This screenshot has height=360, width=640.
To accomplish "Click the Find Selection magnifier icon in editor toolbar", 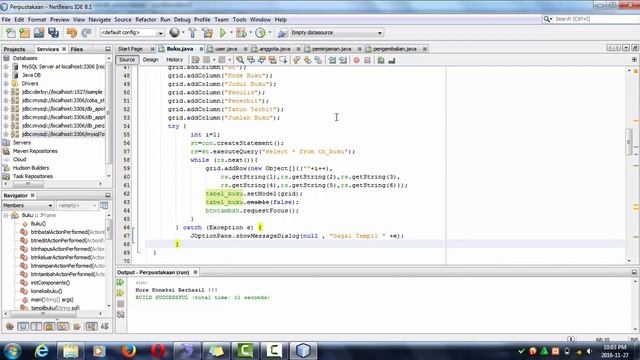I will point(240,60).
